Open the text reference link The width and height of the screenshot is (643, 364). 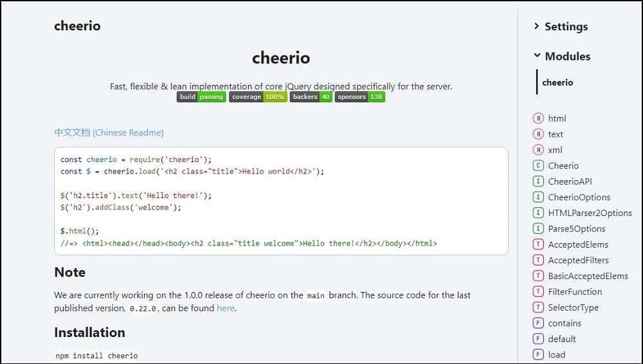pos(556,134)
